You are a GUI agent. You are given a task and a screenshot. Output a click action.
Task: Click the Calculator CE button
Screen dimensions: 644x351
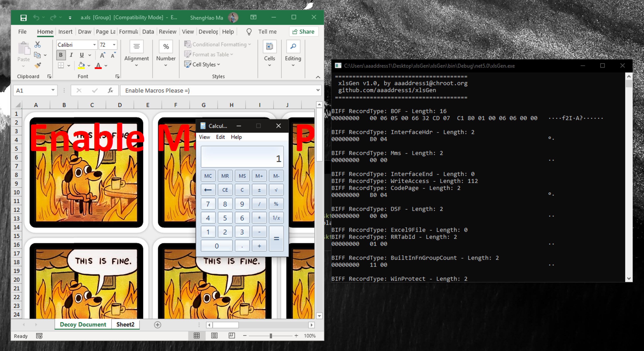225,190
